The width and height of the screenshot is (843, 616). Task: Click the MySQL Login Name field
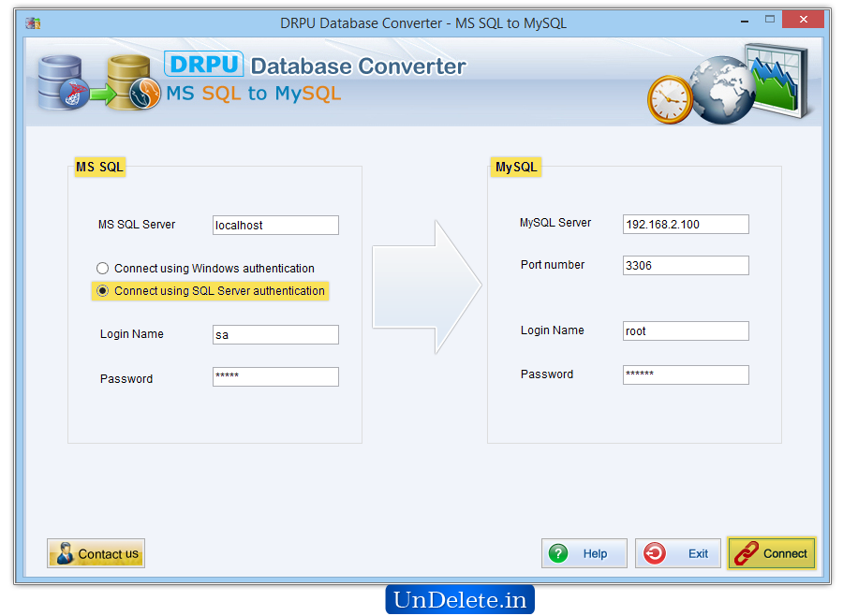(x=686, y=331)
